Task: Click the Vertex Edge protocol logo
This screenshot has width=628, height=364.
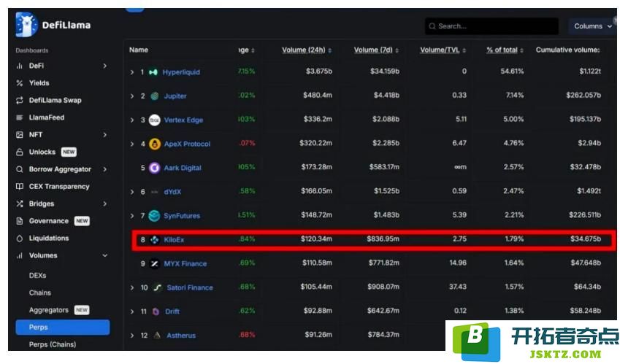Action: (155, 120)
